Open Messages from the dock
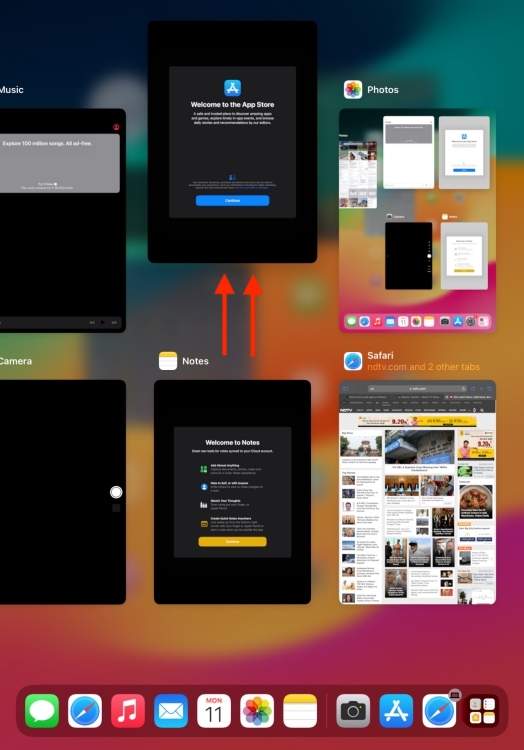The height and width of the screenshot is (750, 524). 42,711
